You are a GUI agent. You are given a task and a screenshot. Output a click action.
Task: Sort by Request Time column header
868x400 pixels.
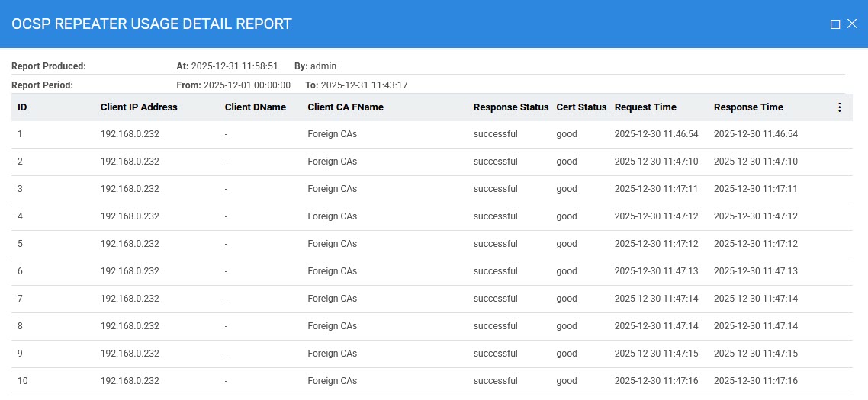point(645,107)
